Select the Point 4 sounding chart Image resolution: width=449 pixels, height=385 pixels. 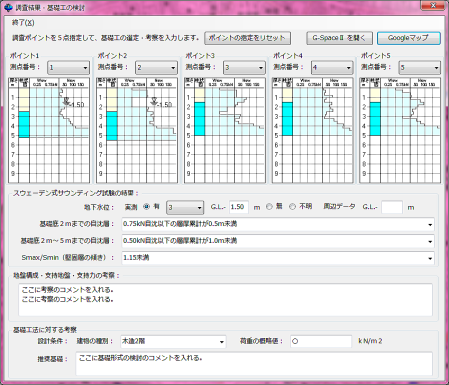[313, 130]
